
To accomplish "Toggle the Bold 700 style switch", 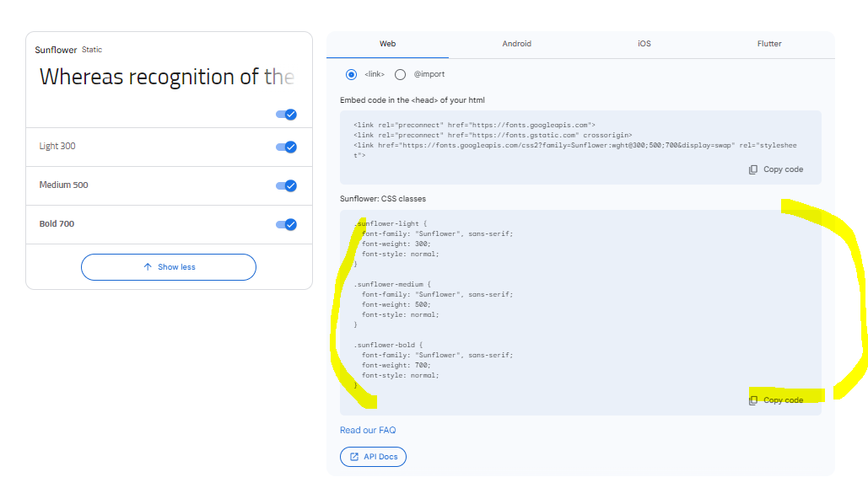I will click(x=286, y=225).
